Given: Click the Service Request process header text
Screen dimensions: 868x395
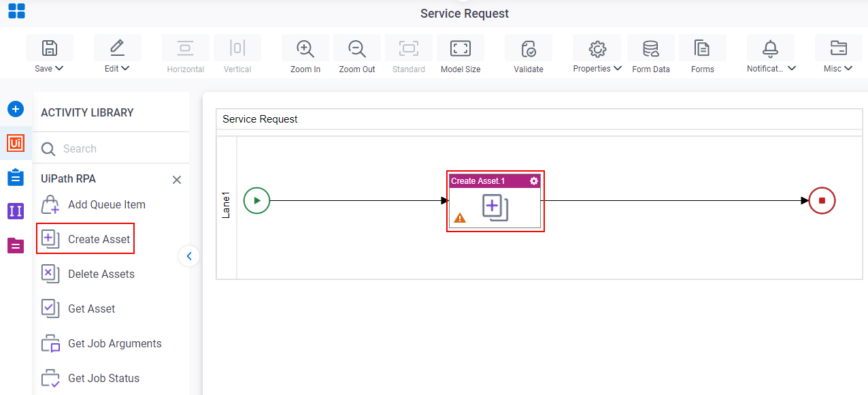Looking at the screenshot, I should pos(260,119).
